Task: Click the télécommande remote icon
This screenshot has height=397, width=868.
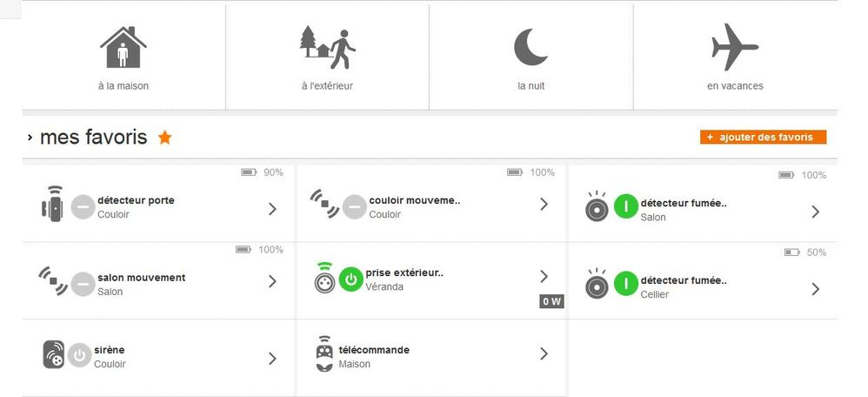Action: click(324, 354)
